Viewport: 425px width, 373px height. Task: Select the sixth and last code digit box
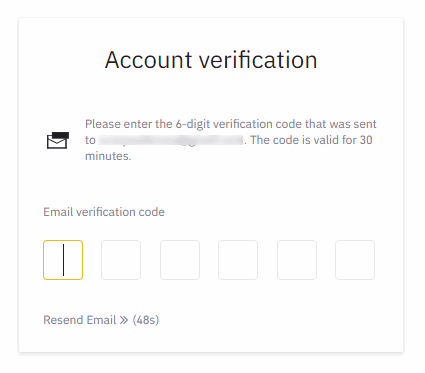pos(355,260)
